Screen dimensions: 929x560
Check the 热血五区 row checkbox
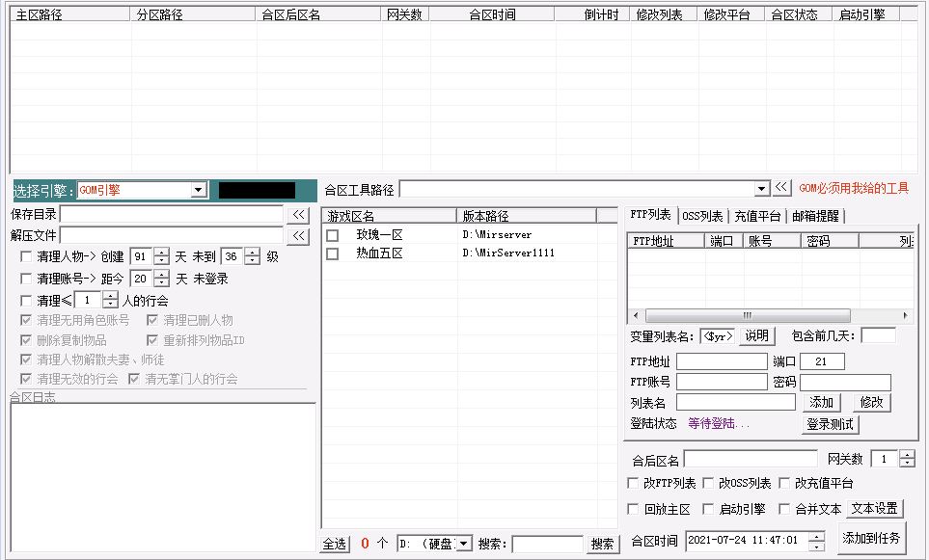pos(333,253)
